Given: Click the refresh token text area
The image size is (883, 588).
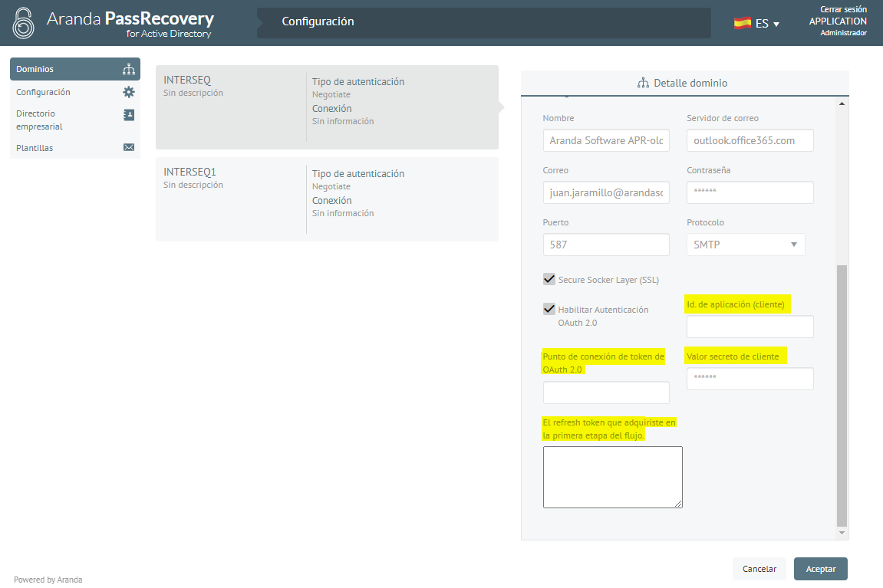Looking at the screenshot, I should click(613, 477).
